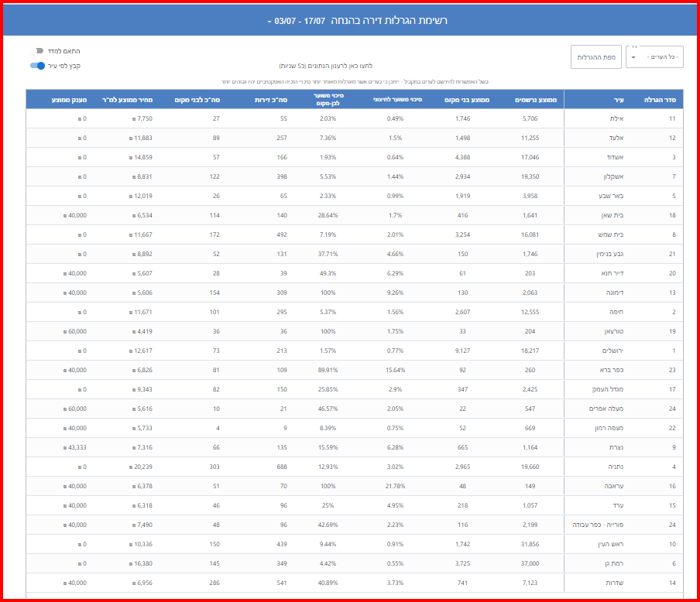Click the 14,859 price value for אשדוד
This screenshot has width=700, height=602.
[x=141, y=158]
